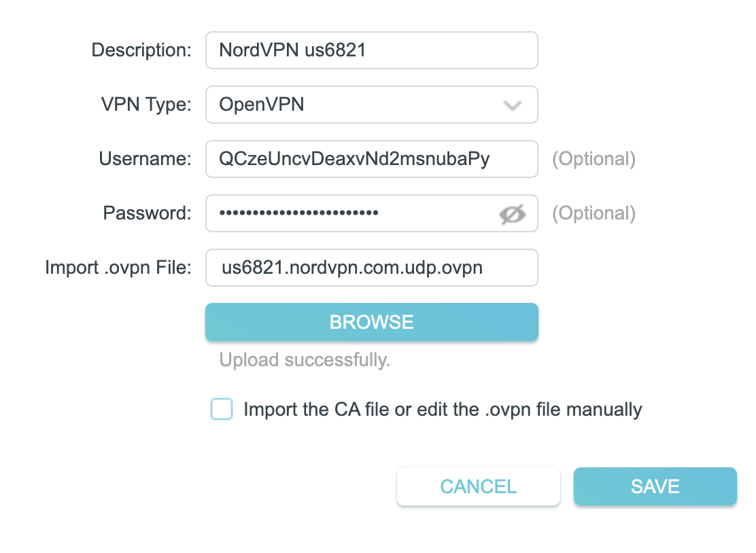The height and width of the screenshot is (553, 756).
Task: Save the VPN configuration
Action: (655, 486)
